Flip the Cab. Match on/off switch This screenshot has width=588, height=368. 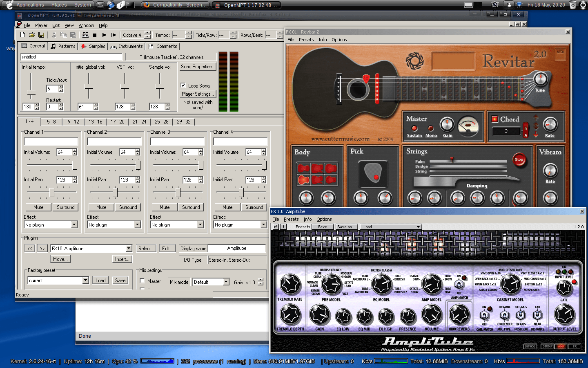(x=484, y=315)
